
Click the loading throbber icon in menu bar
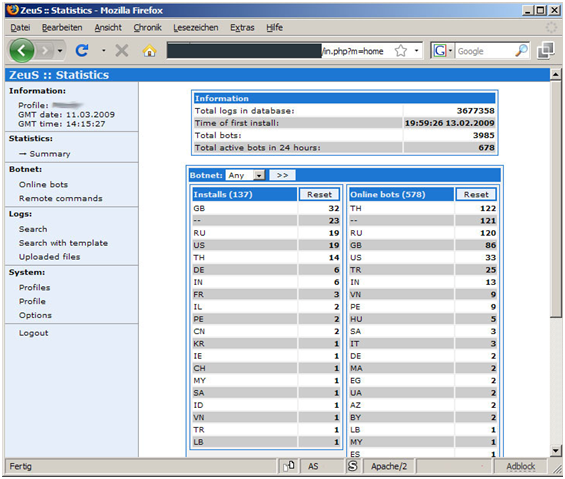click(551, 27)
